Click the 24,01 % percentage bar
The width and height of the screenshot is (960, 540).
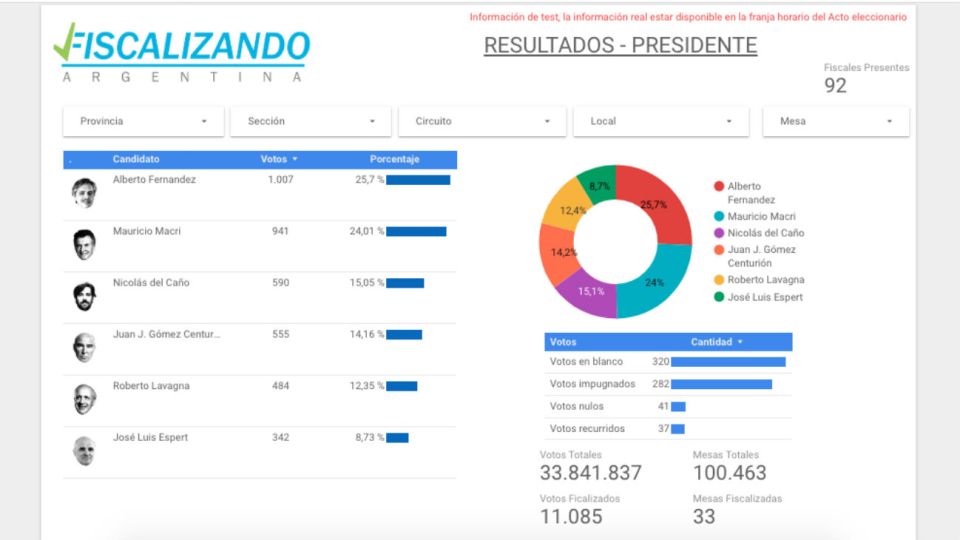[416, 231]
